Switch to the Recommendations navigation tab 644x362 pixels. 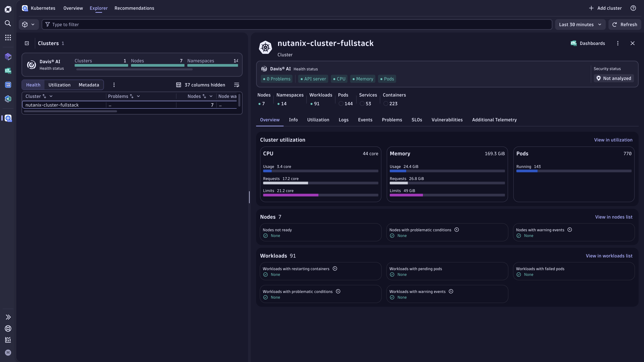pyautogui.click(x=134, y=8)
